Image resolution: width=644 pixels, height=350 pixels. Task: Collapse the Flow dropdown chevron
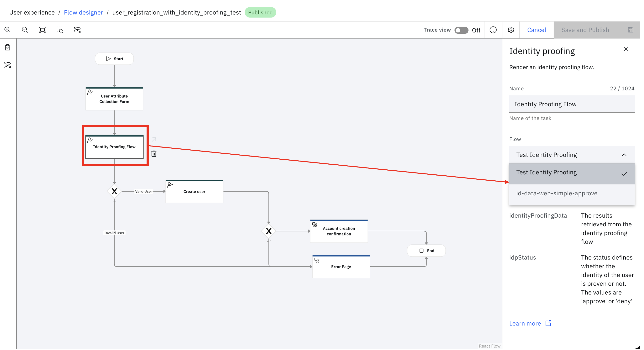tap(624, 155)
